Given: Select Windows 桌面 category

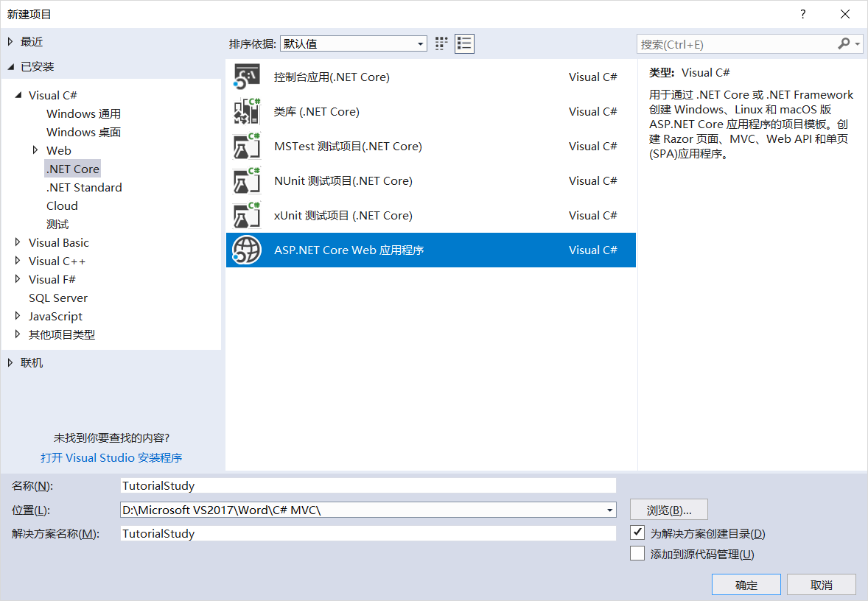Looking at the screenshot, I should pos(83,133).
